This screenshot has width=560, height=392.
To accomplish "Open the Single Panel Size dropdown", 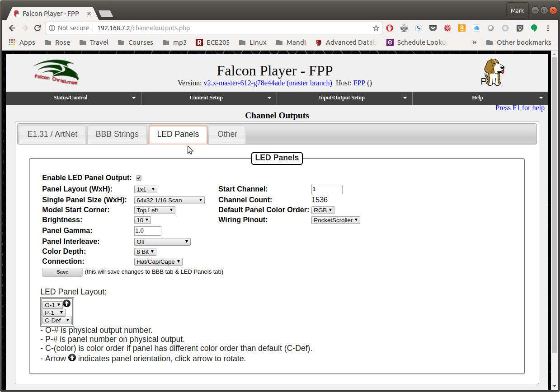I will (x=169, y=200).
